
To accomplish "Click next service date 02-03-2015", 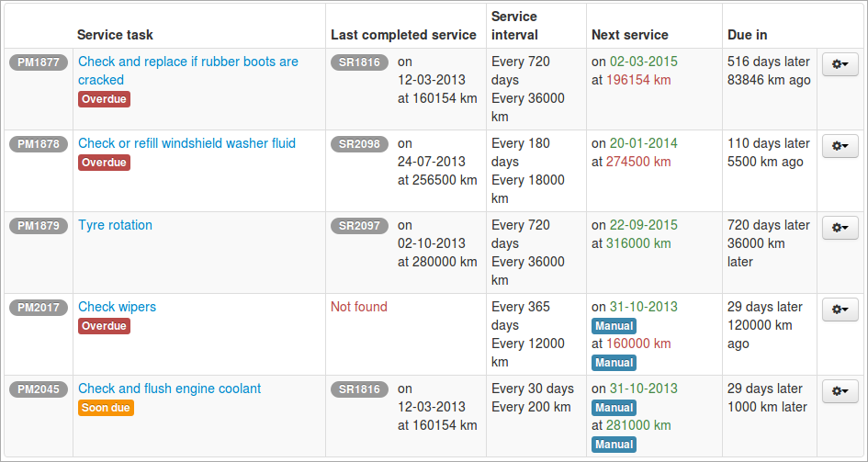I will [644, 62].
